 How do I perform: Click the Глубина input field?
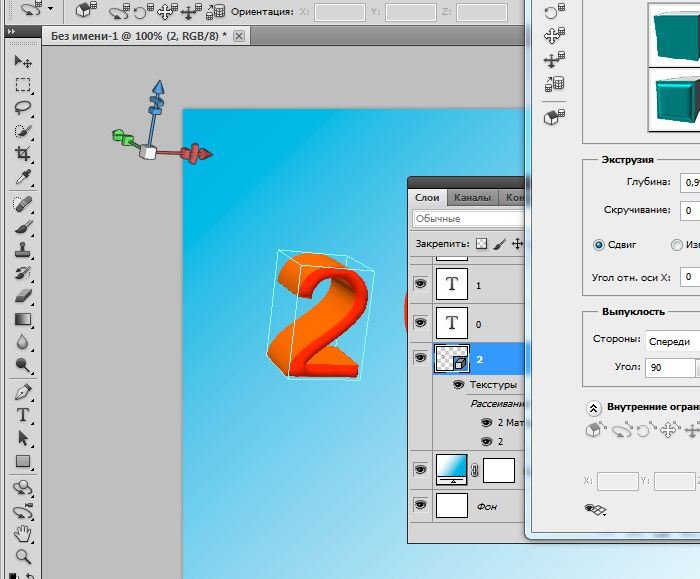(689, 182)
